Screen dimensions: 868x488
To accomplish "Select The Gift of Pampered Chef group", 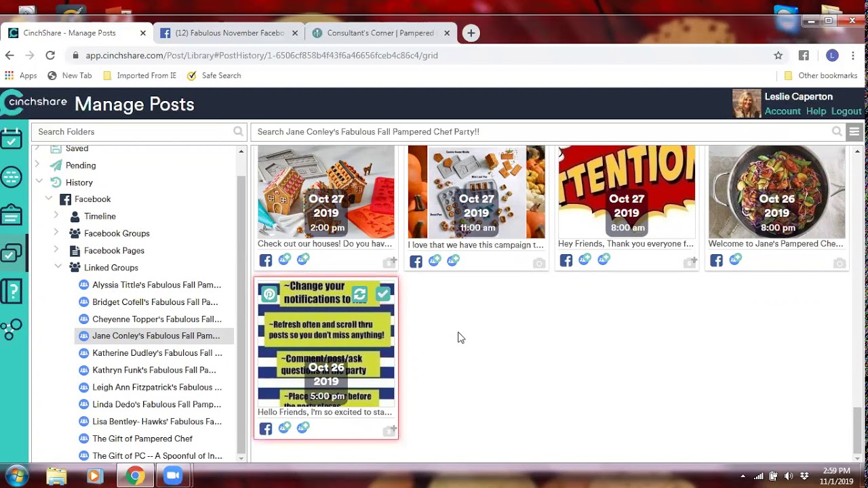I will coord(142,439).
